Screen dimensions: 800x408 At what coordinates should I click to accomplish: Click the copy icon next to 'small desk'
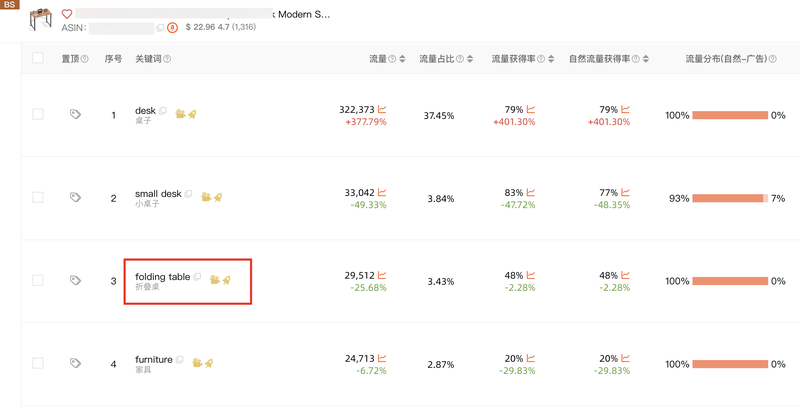coord(189,194)
